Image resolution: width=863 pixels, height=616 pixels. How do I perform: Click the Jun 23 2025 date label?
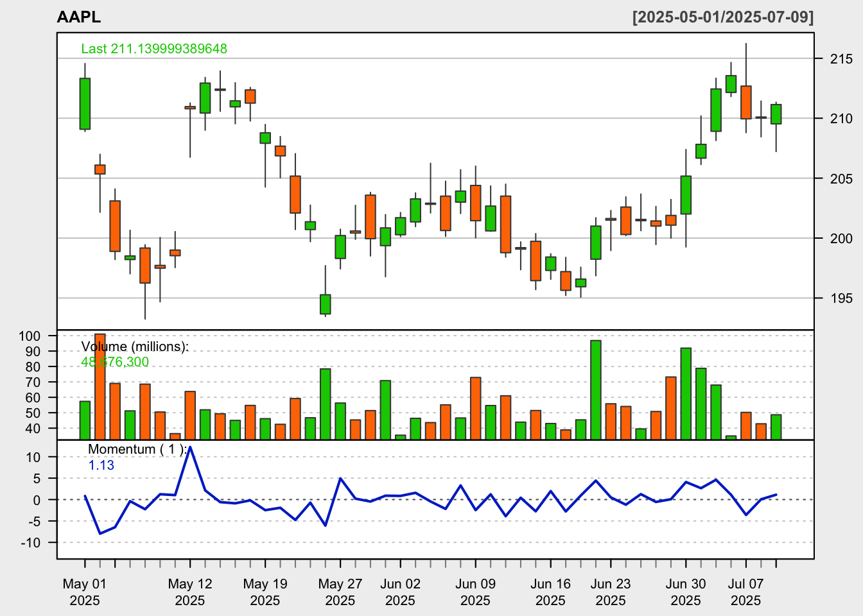point(611,592)
